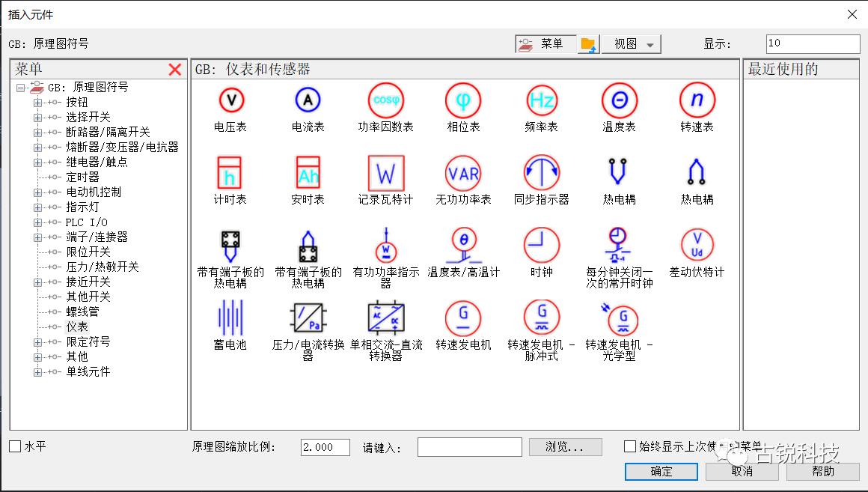This screenshot has height=492, width=868.
Task: Select the 差动伏特计 symbol
Action: (x=697, y=245)
